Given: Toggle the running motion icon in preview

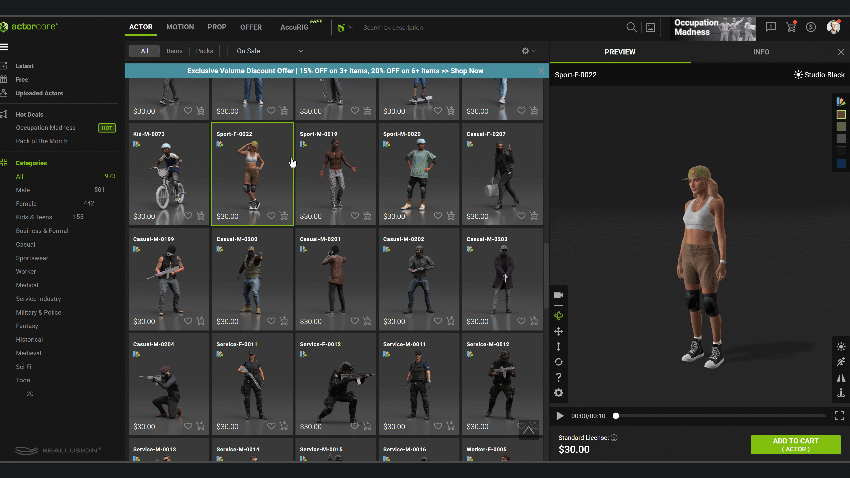Looking at the screenshot, I should pos(840,362).
